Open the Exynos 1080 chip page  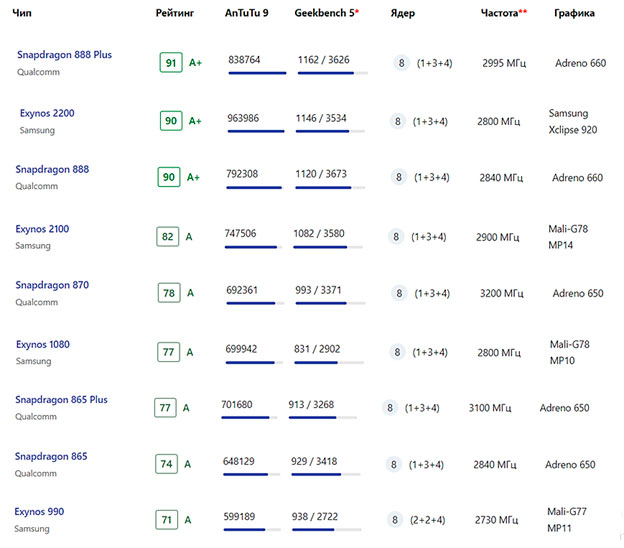(x=43, y=345)
